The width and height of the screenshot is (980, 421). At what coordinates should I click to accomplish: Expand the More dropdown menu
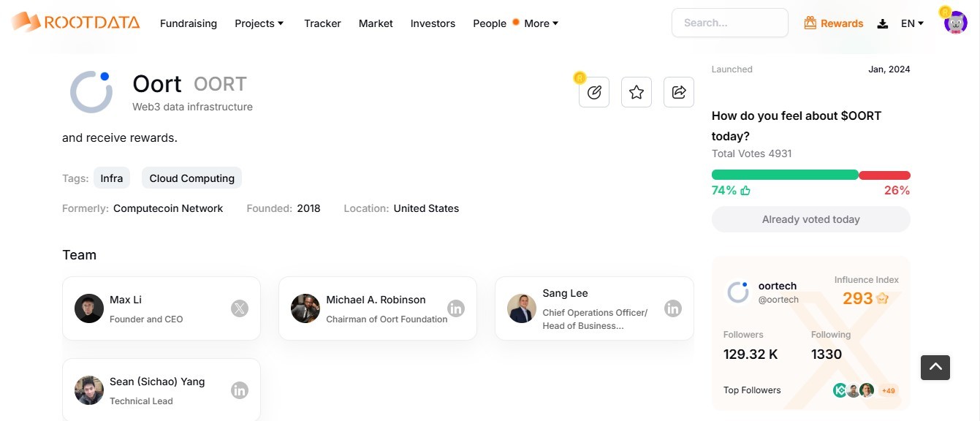point(542,23)
